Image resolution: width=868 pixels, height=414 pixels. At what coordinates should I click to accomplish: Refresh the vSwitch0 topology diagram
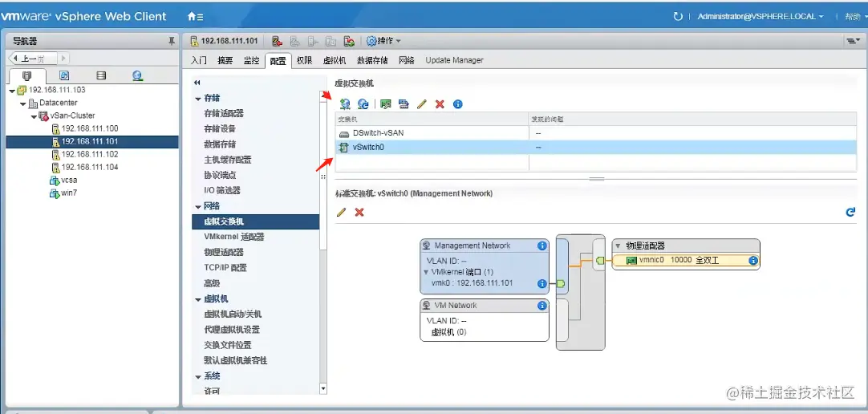[x=850, y=212]
